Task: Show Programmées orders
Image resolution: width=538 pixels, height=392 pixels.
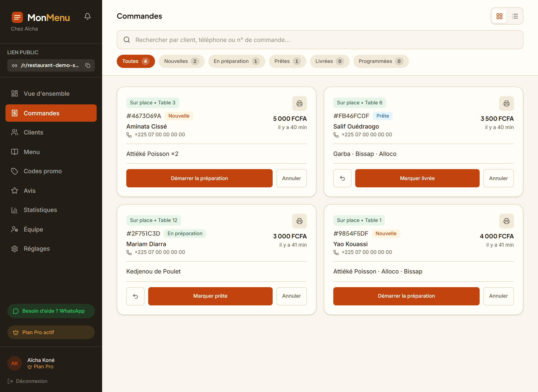Action: point(381,61)
